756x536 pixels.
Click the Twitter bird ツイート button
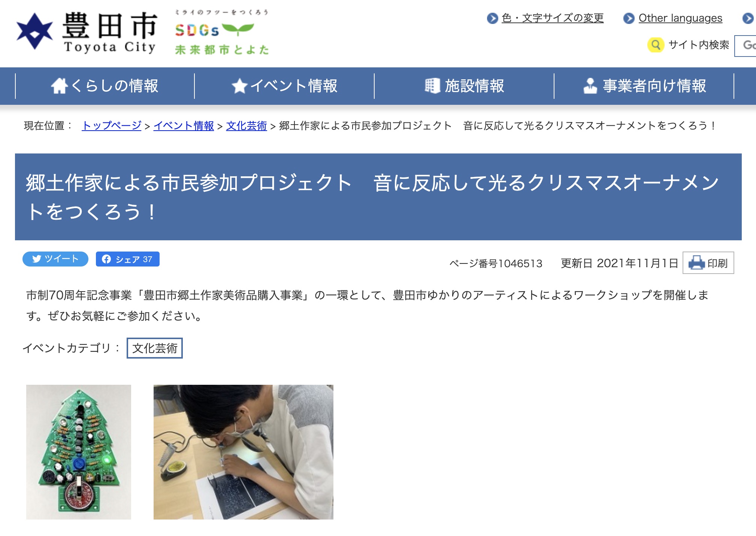[x=55, y=259]
